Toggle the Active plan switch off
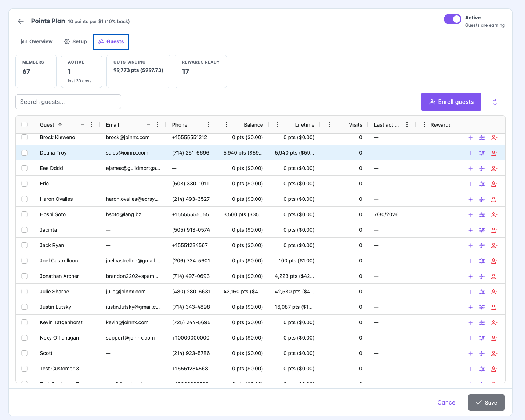 tap(452, 19)
